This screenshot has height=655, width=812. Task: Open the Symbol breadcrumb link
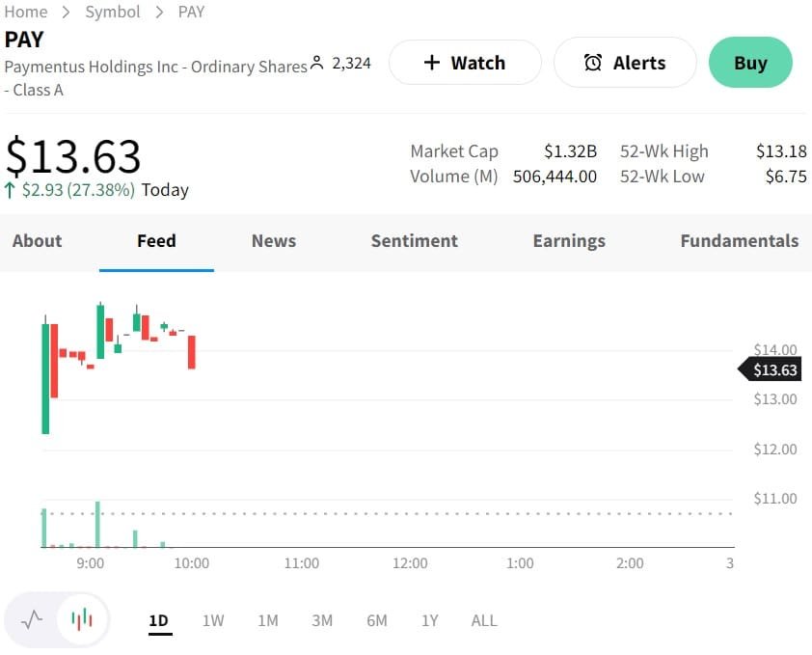pos(113,12)
